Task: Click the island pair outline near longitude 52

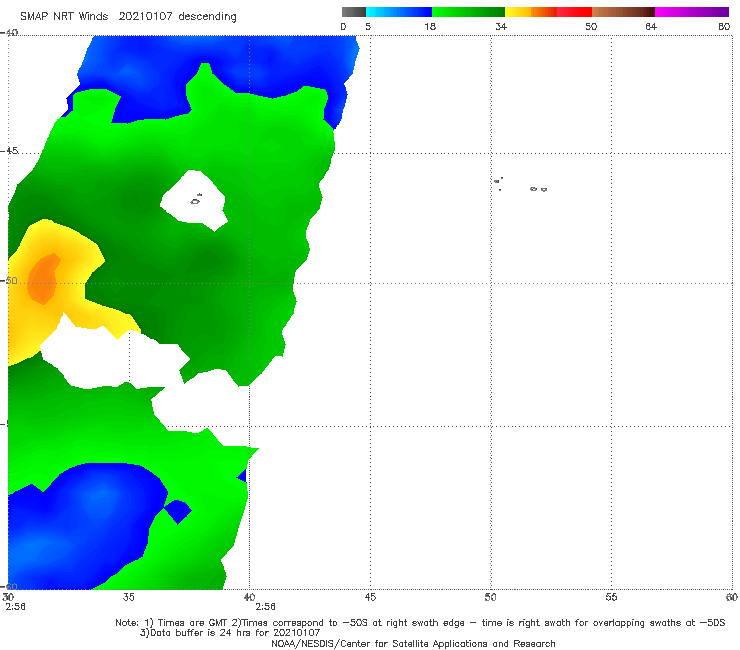Action: (x=538, y=189)
